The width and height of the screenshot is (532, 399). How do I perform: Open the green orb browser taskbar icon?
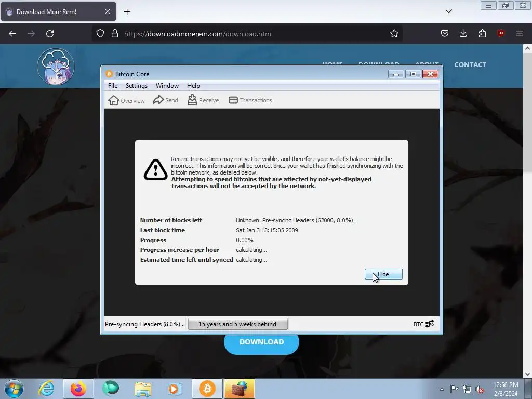(x=111, y=389)
